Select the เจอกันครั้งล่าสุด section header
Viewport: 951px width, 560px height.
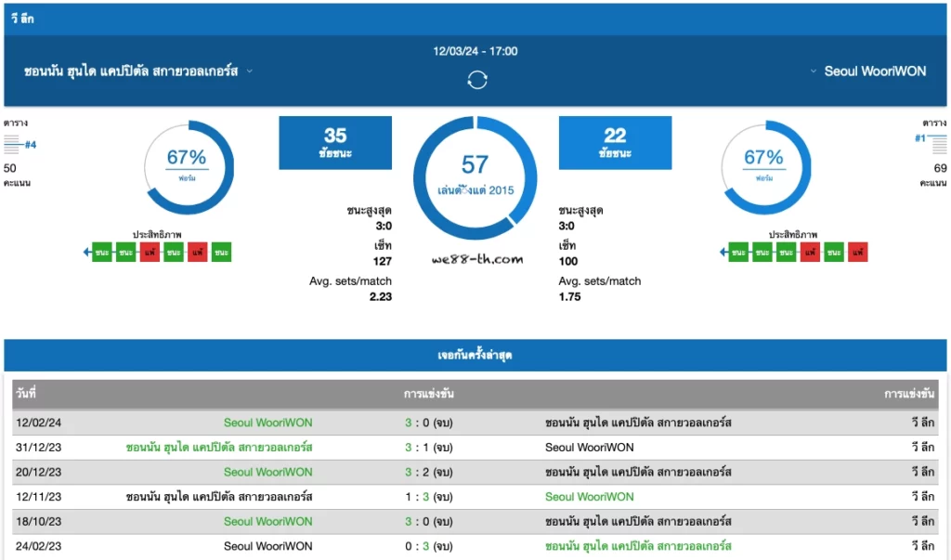[475, 355]
